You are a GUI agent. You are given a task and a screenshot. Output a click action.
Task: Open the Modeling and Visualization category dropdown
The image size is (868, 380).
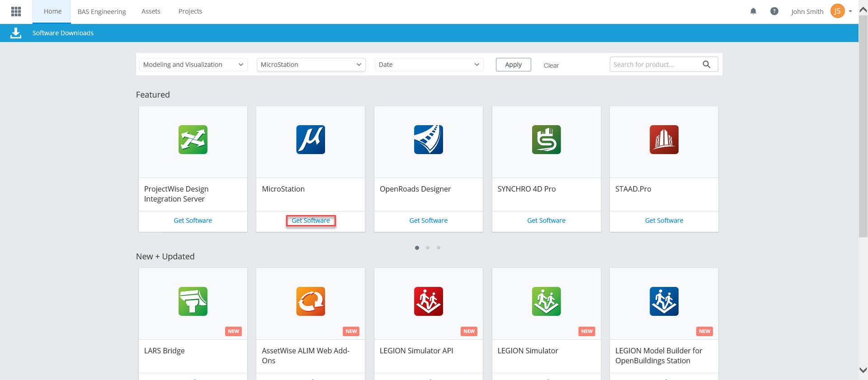[193, 65]
